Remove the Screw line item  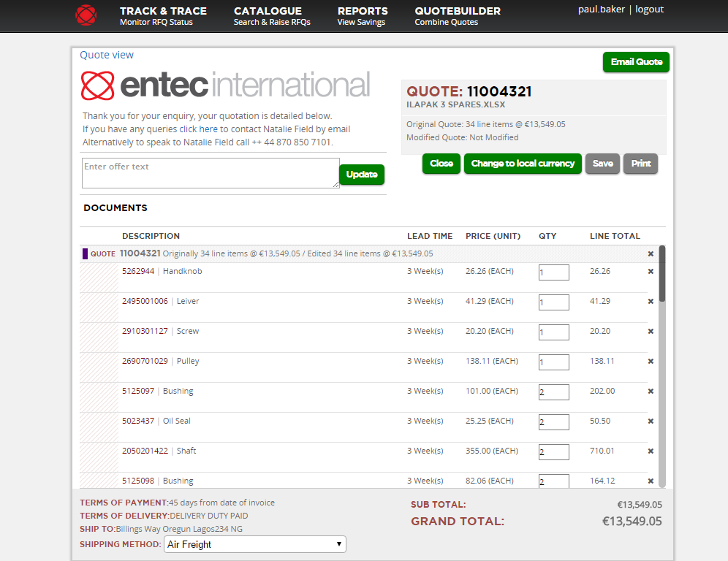[651, 332]
